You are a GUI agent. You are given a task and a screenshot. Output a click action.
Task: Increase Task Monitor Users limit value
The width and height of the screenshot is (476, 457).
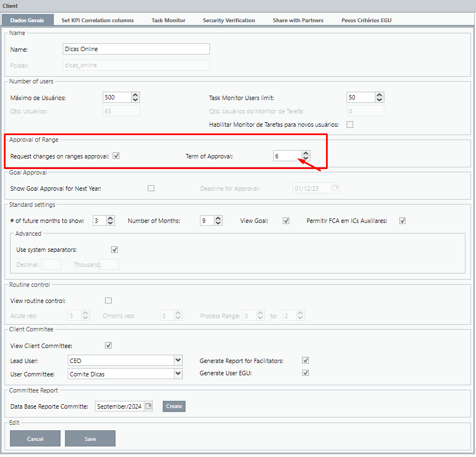coord(379,95)
